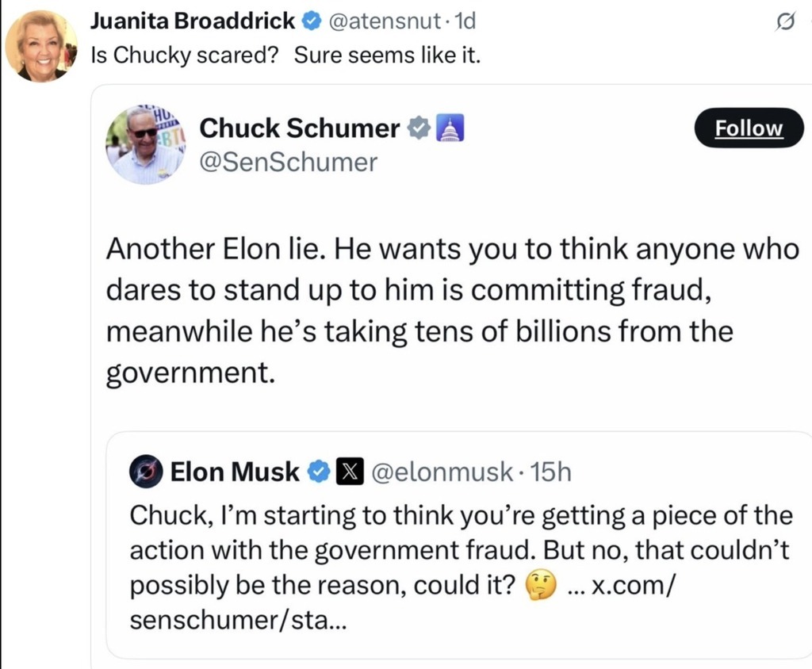Click the Elon Musk display name

tap(236, 472)
